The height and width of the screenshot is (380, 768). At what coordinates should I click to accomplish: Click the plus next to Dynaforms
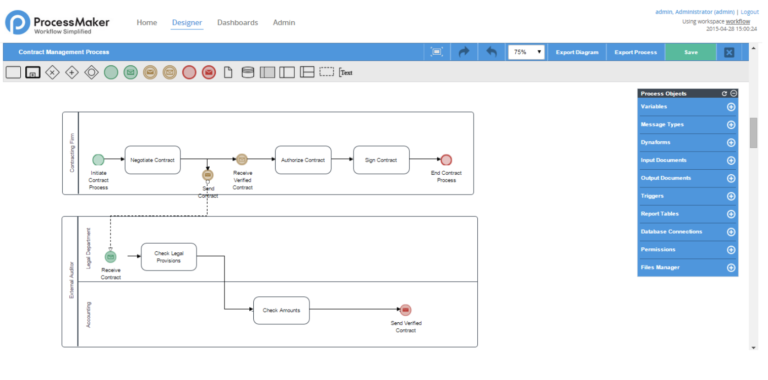[731, 142]
